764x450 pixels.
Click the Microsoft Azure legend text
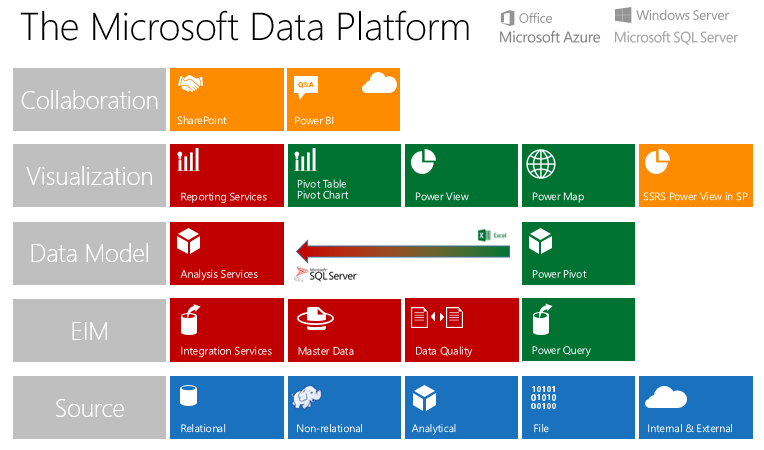click(x=550, y=37)
